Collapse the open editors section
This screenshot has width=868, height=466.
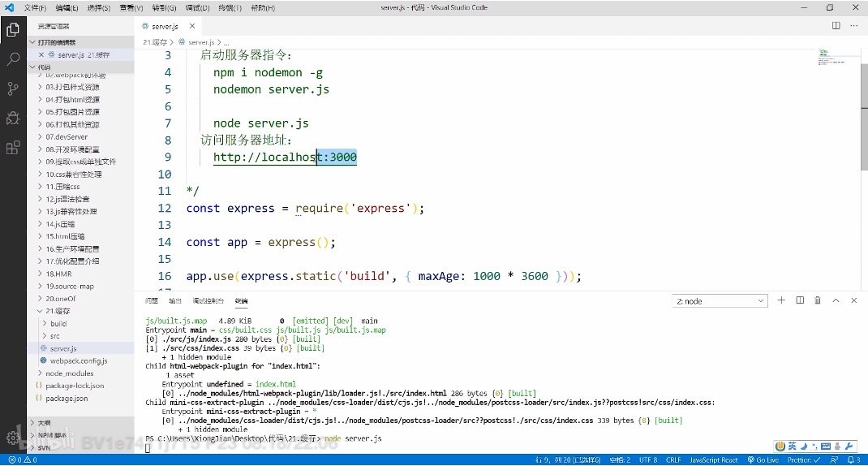[80, 42]
